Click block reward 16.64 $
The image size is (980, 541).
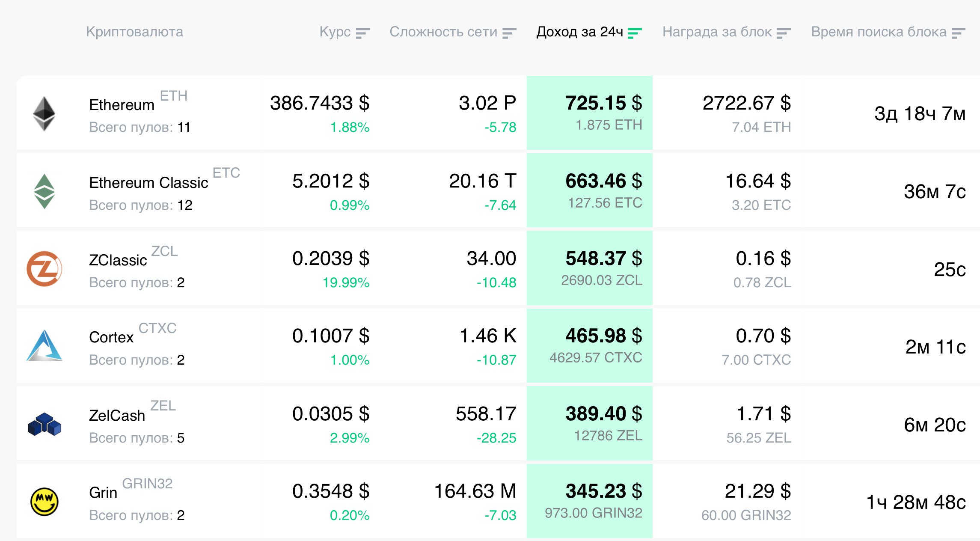pyautogui.click(x=758, y=181)
